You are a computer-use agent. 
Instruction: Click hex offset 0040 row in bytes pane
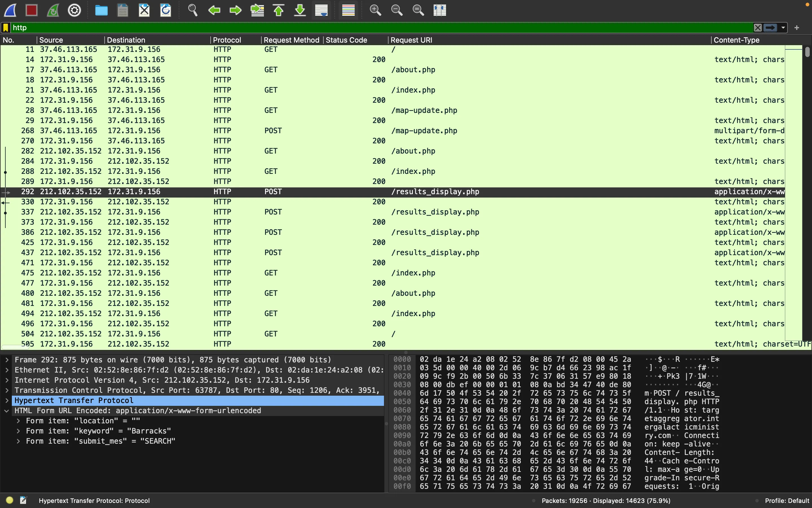402,393
